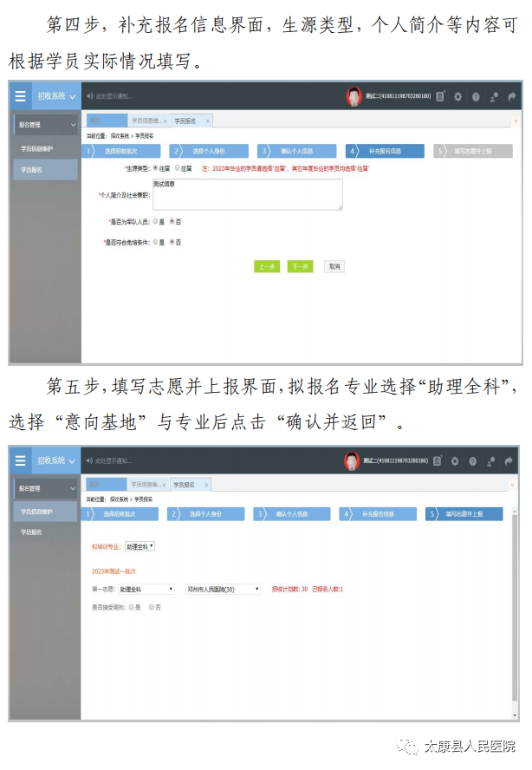Open profile card icon in step-5 screenshot
The height and width of the screenshot is (770, 532).
tap(438, 460)
